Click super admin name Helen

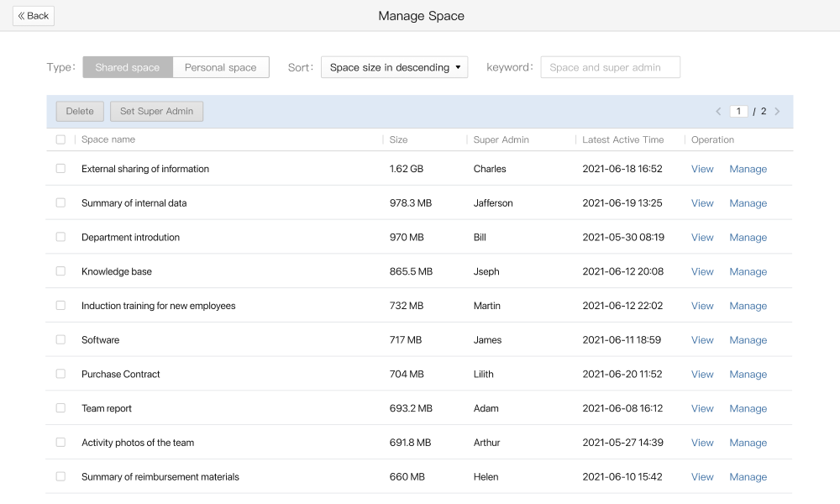486,477
